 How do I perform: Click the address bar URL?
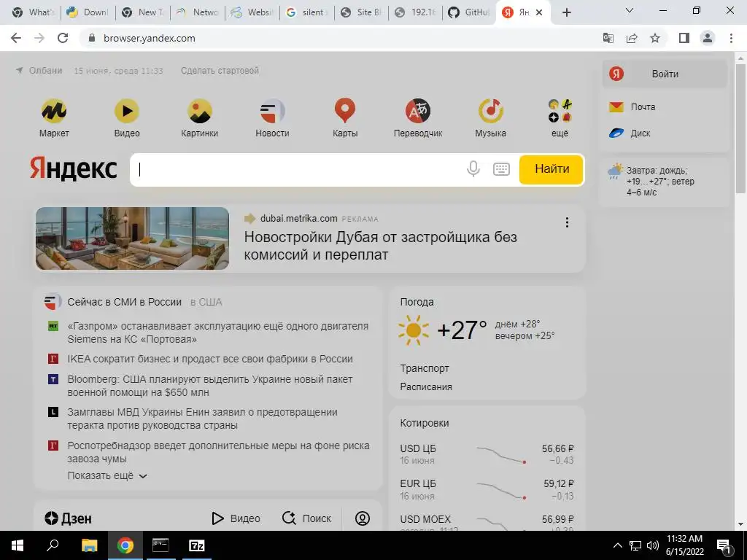(149, 38)
